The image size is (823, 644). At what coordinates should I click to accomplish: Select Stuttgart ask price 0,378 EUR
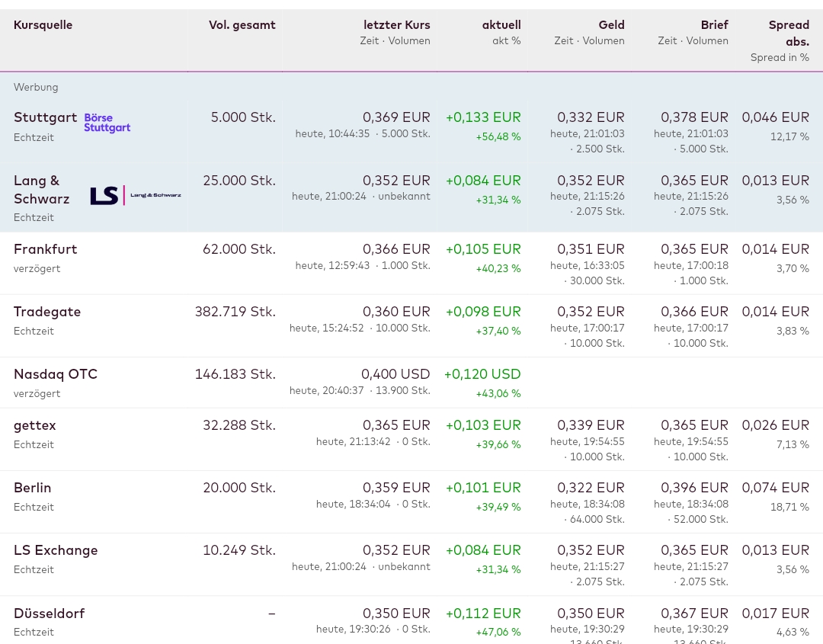tap(694, 117)
